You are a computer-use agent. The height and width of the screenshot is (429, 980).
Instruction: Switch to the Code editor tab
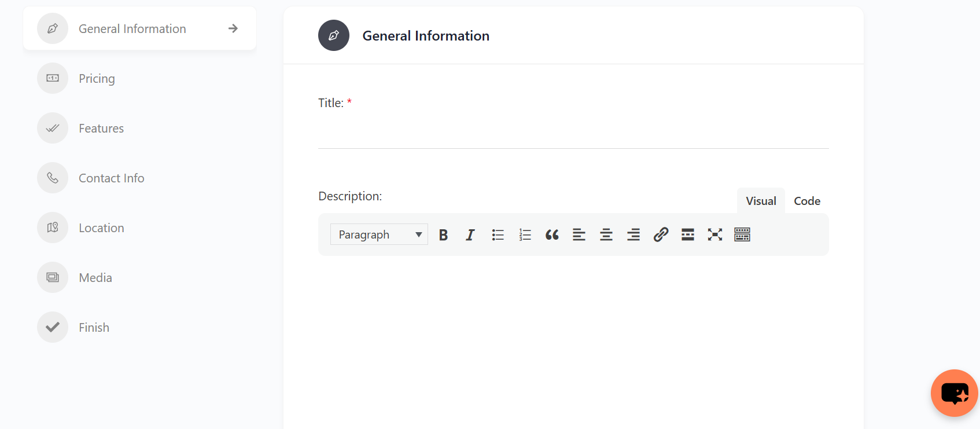[807, 201]
